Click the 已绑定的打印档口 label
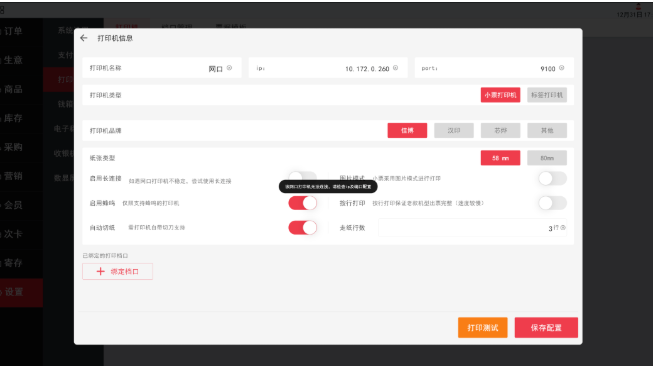The height and width of the screenshot is (366, 653). (x=105, y=256)
